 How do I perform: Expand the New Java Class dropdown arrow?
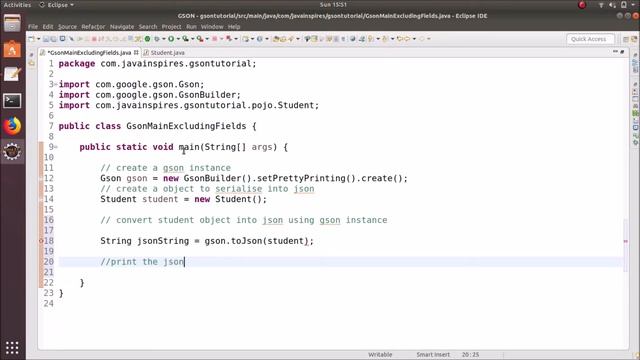click(267, 39)
